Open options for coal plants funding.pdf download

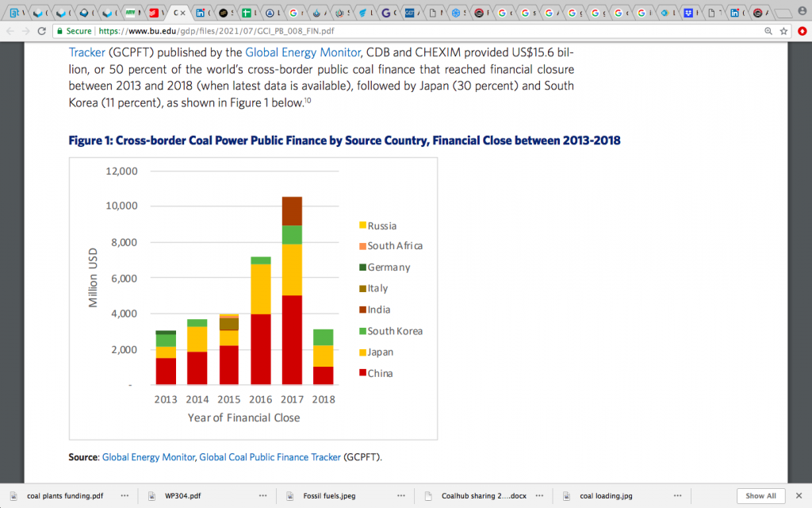[124, 495]
